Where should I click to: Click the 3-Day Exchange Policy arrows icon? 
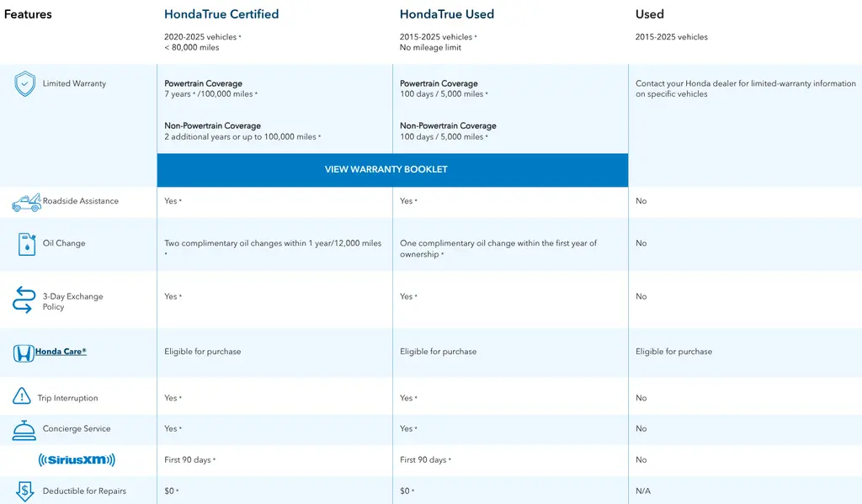tap(24, 300)
